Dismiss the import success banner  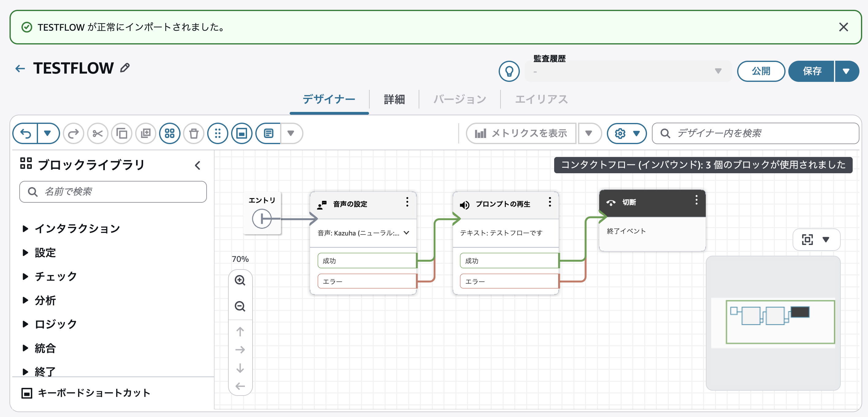pyautogui.click(x=843, y=27)
